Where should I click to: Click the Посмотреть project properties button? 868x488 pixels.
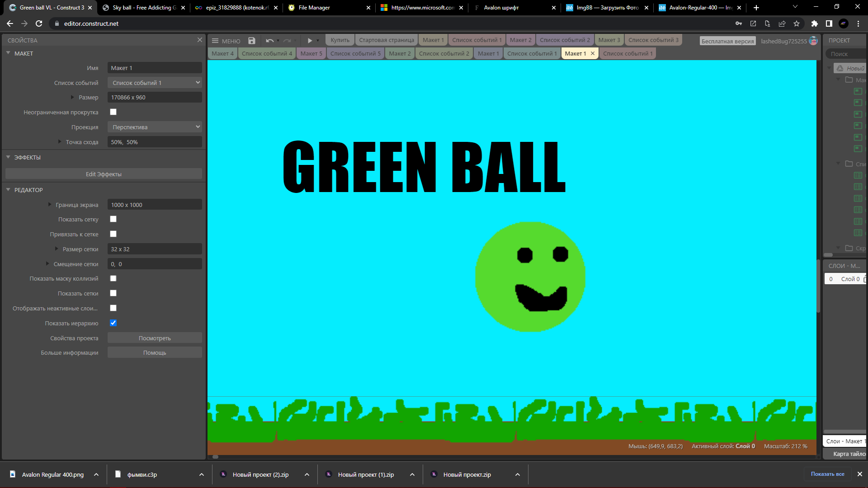(155, 338)
